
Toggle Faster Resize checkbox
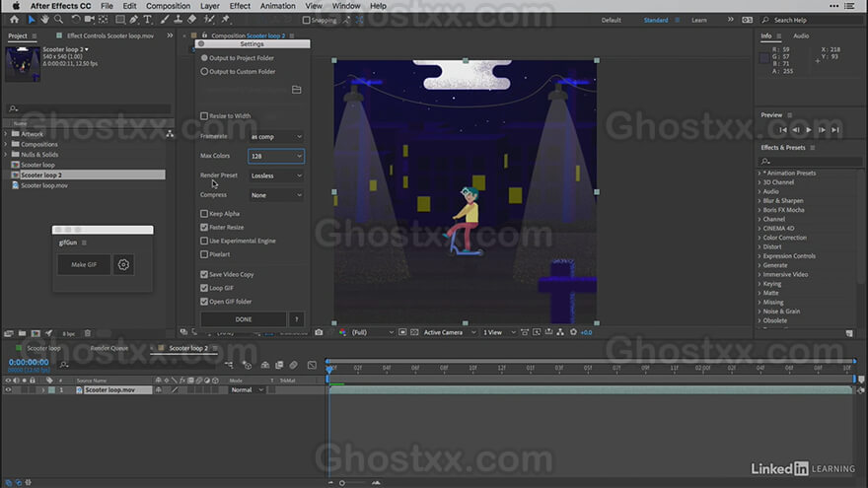point(204,228)
